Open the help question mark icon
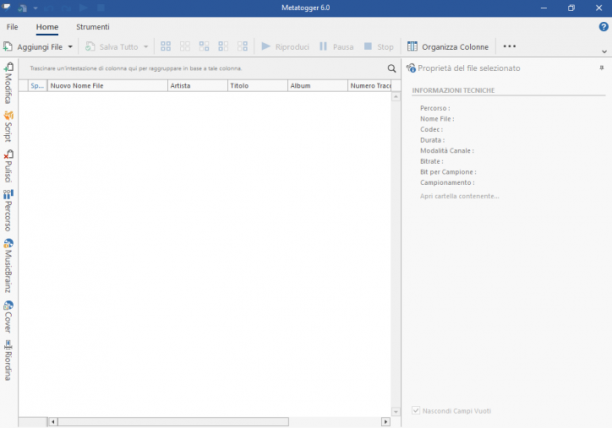Viewport: 612px width, 428px height. coord(603,27)
